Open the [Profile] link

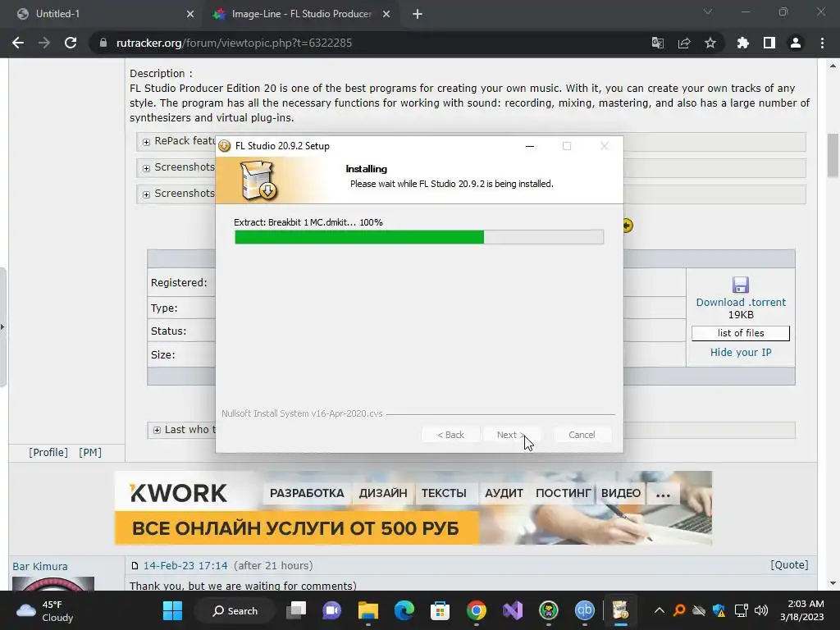(x=48, y=453)
